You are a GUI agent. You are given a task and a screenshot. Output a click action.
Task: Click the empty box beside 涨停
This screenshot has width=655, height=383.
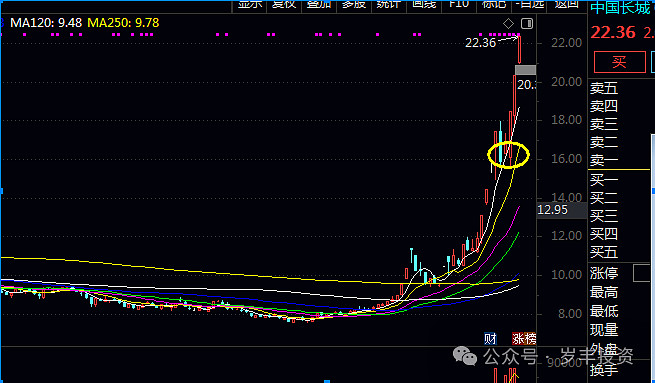[644, 273]
